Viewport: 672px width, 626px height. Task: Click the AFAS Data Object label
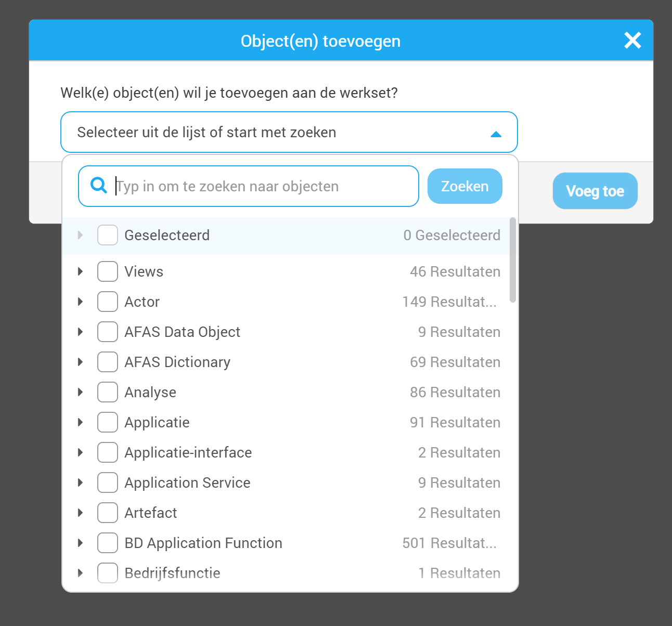tap(182, 332)
